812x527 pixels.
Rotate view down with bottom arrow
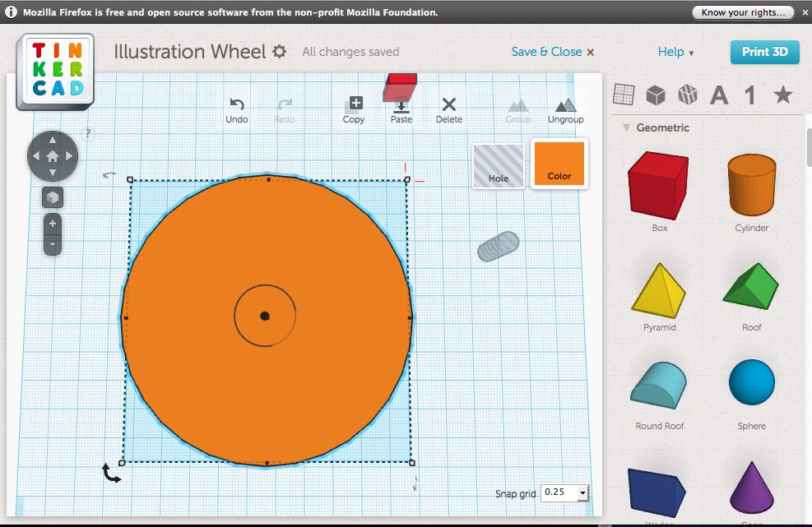(x=53, y=173)
